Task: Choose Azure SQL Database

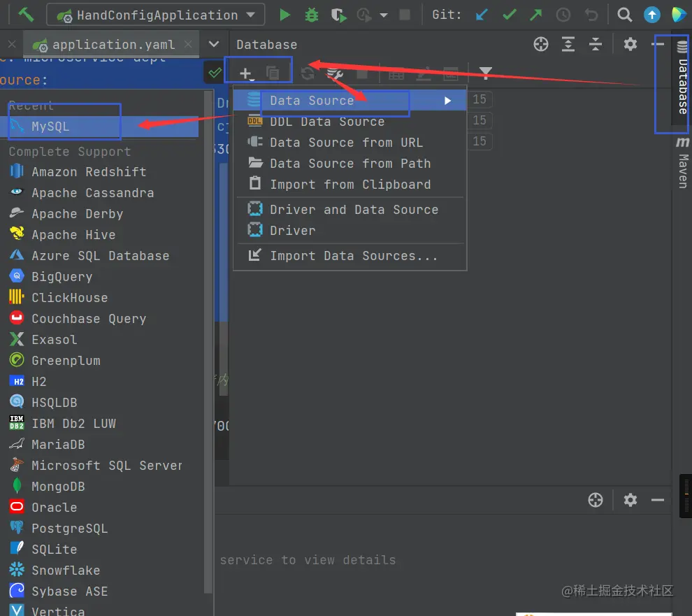Action: (x=99, y=255)
